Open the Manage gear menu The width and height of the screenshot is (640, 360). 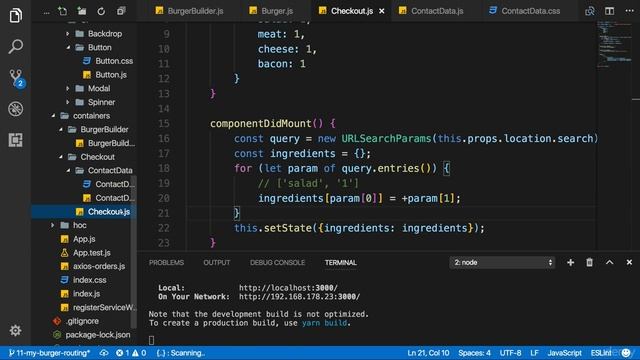click(16, 330)
